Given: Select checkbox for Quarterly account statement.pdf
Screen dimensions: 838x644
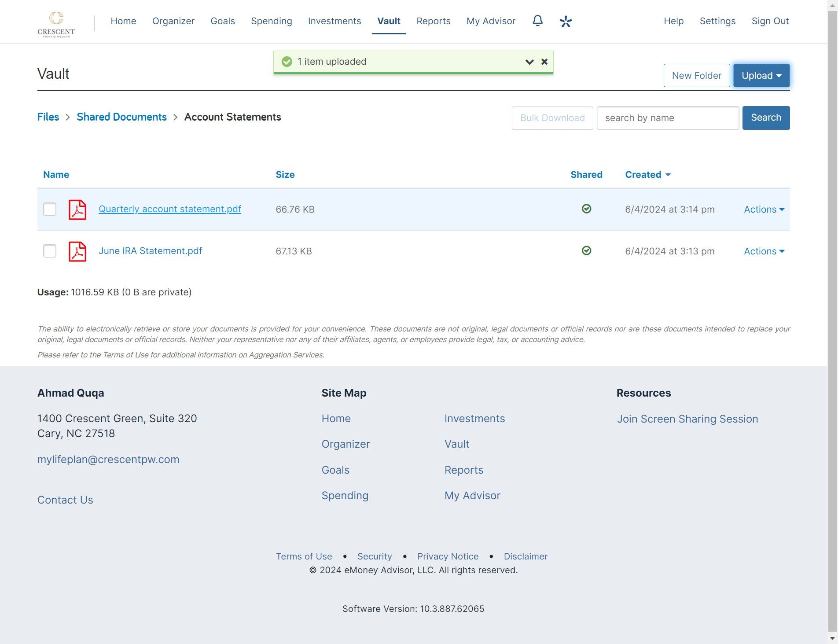Looking at the screenshot, I should (50, 209).
